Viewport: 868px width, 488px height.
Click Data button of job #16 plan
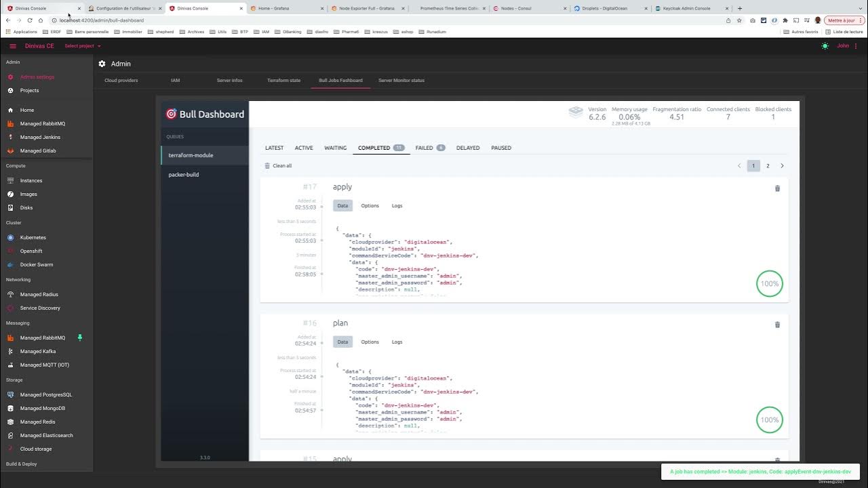pos(342,342)
